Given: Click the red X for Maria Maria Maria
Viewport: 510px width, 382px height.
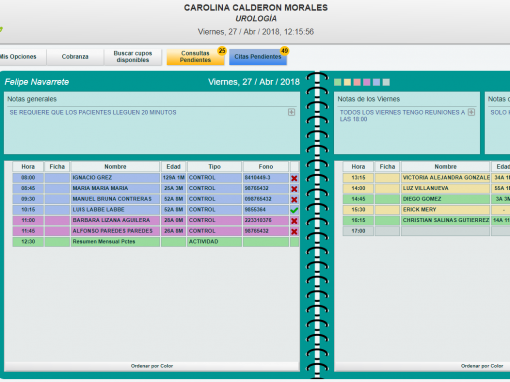Looking at the screenshot, I should tap(294, 189).
